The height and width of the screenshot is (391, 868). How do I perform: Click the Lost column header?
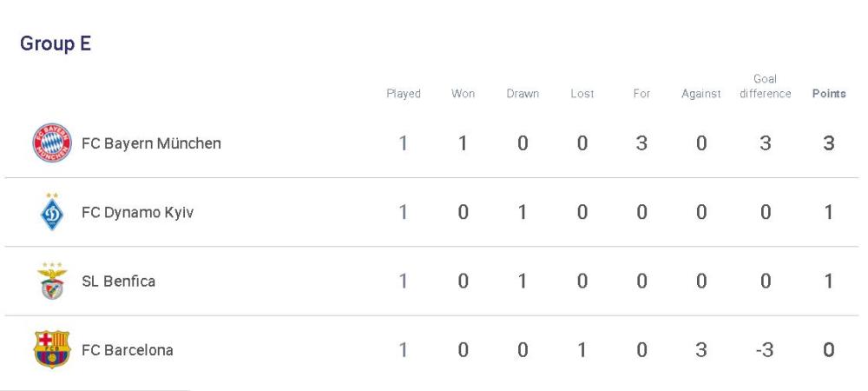(x=582, y=94)
